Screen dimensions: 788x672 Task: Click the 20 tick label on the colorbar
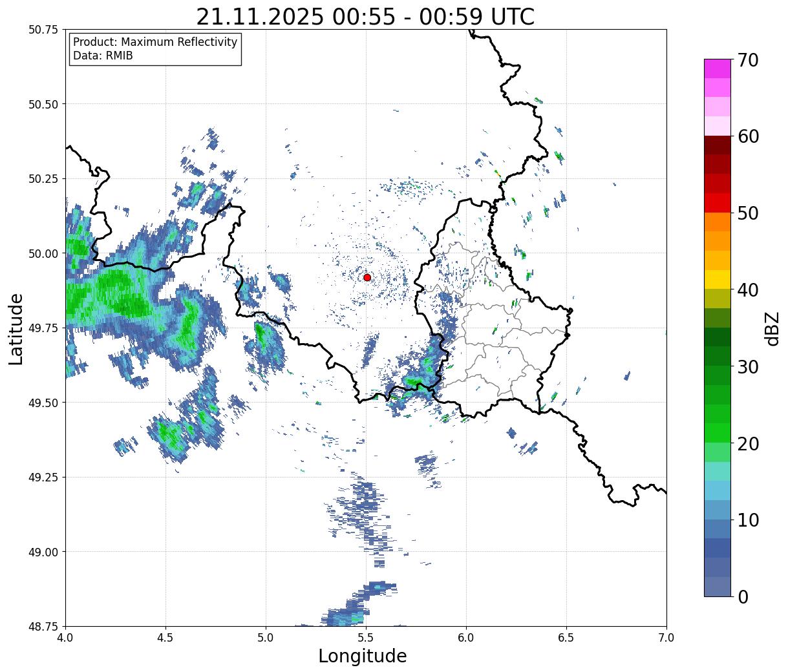pyautogui.click(x=747, y=444)
